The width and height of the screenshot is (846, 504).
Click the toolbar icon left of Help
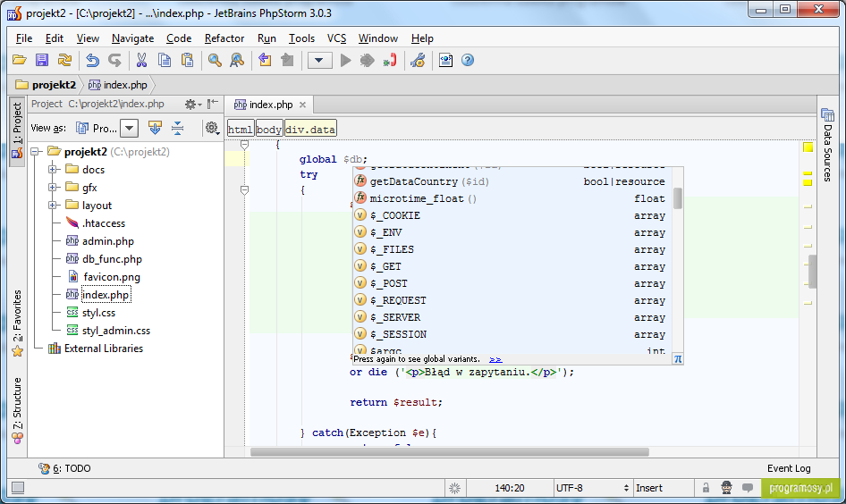(x=445, y=60)
